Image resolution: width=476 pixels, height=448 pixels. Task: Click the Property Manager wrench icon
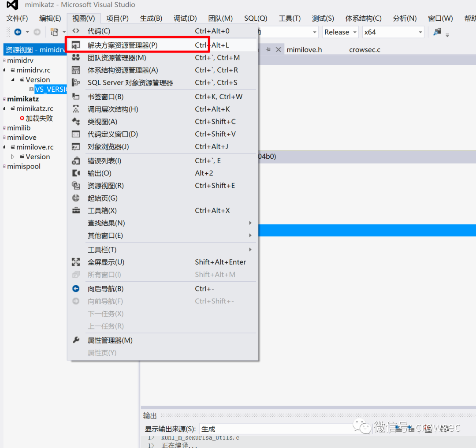[76, 340]
